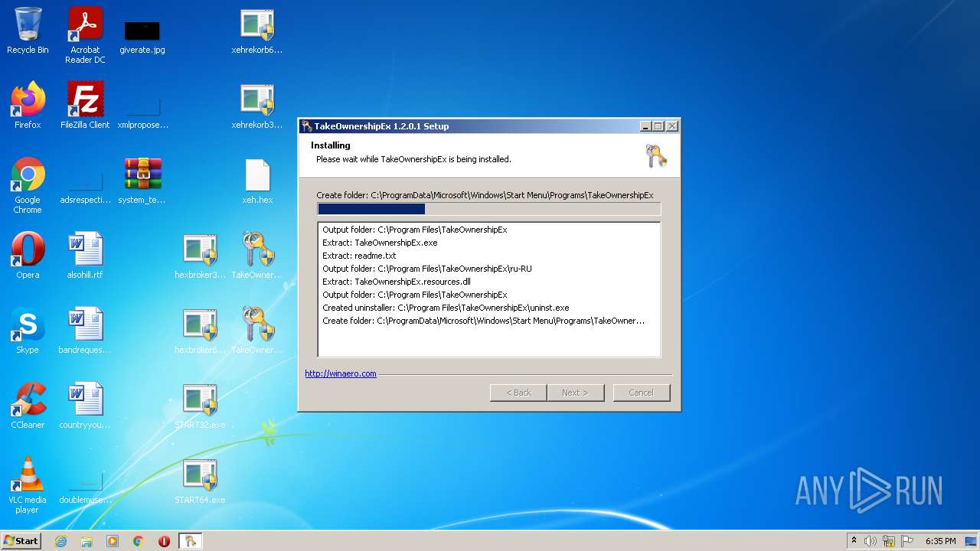
Task: Select giverate.jpg image file
Action: (142, 35)
